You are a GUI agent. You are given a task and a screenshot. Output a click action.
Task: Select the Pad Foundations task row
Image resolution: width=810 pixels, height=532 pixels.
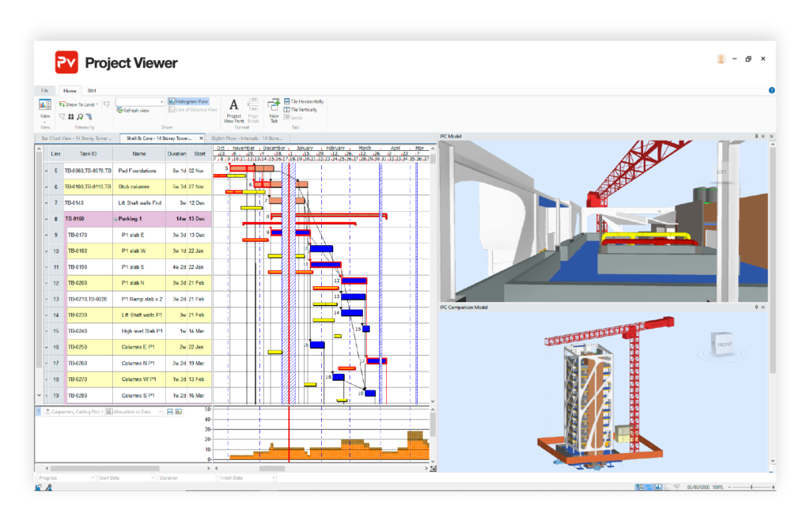coord(127,171)
